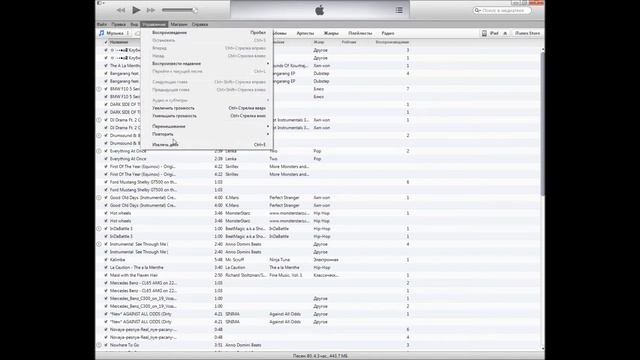640x360 pixels.
Task: Click the circle icon beside Nowhere To Go
Action: click(99, 345)
